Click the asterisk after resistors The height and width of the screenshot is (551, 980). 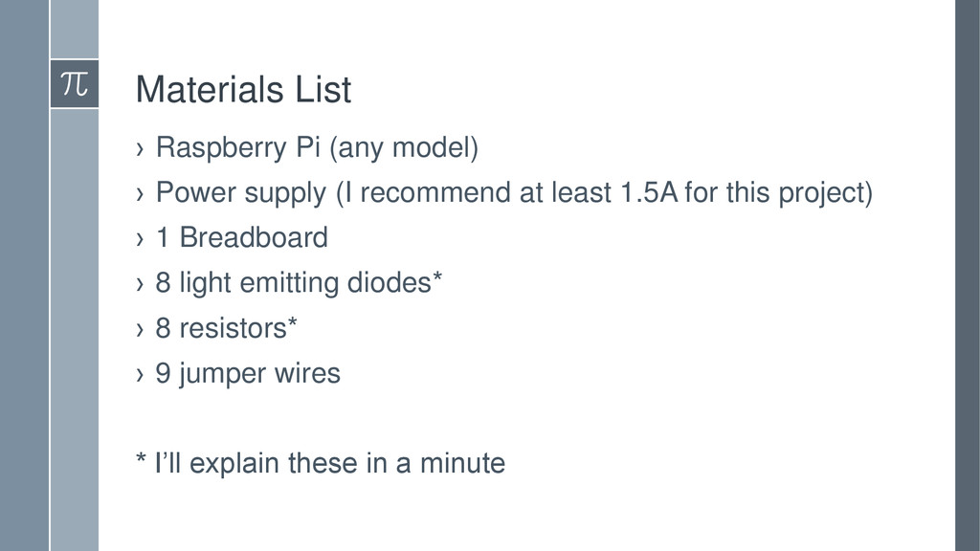pos(293,321)
